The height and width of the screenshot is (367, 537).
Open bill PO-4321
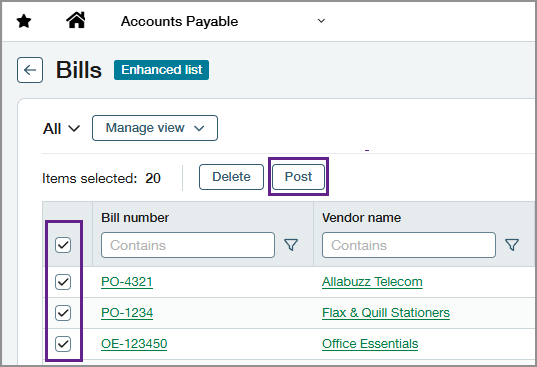point(127,282)
